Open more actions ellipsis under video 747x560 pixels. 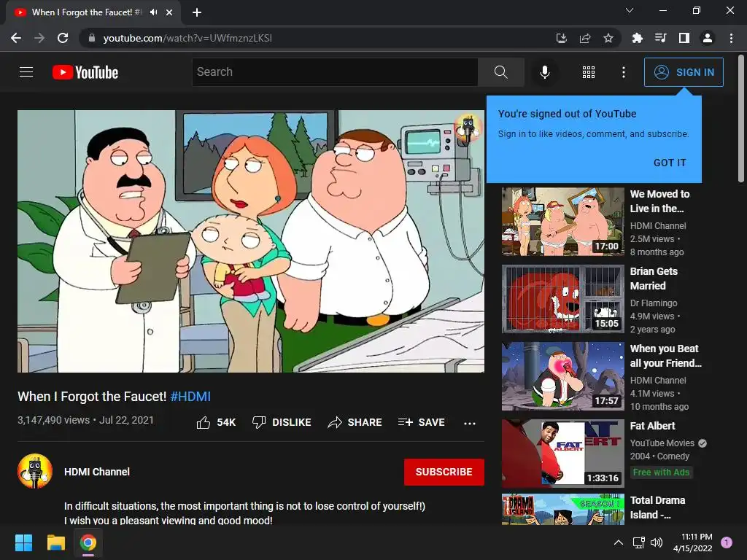[470, 423]
